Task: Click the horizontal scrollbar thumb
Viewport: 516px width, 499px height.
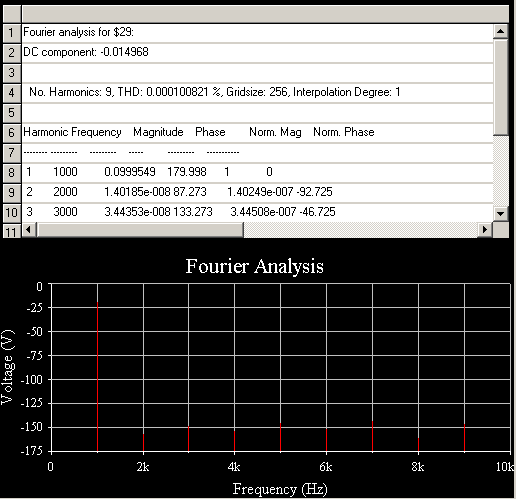Action: tap(140, 229)
